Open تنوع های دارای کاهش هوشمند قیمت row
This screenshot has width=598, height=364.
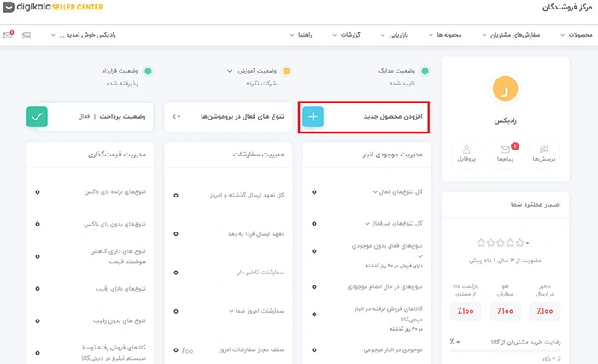click(x=91, y=256)
